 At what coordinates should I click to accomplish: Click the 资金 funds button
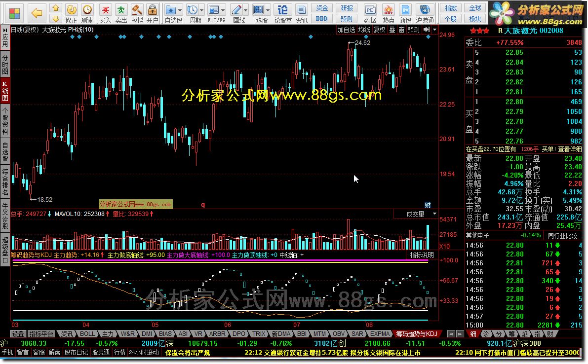(x=322, y=8)
